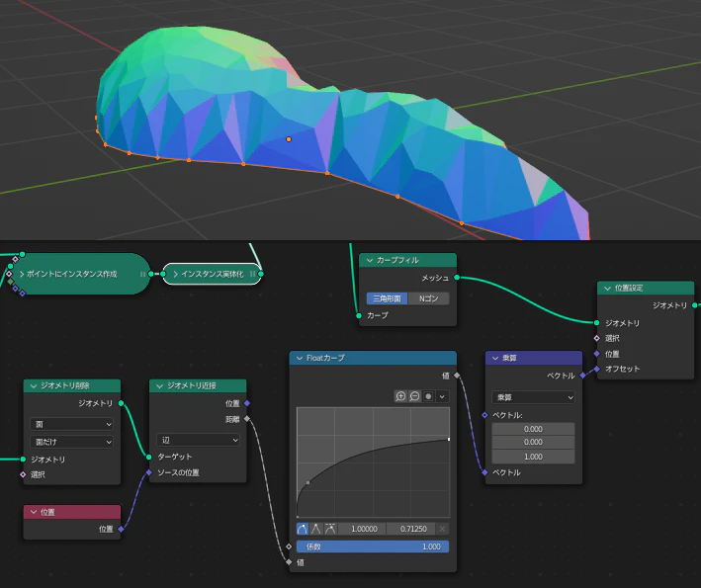Click the 1.000 Z vector field in 乗算
This screenshot has width=701, height=588.
pyautogui.click(x=533, y=457)
